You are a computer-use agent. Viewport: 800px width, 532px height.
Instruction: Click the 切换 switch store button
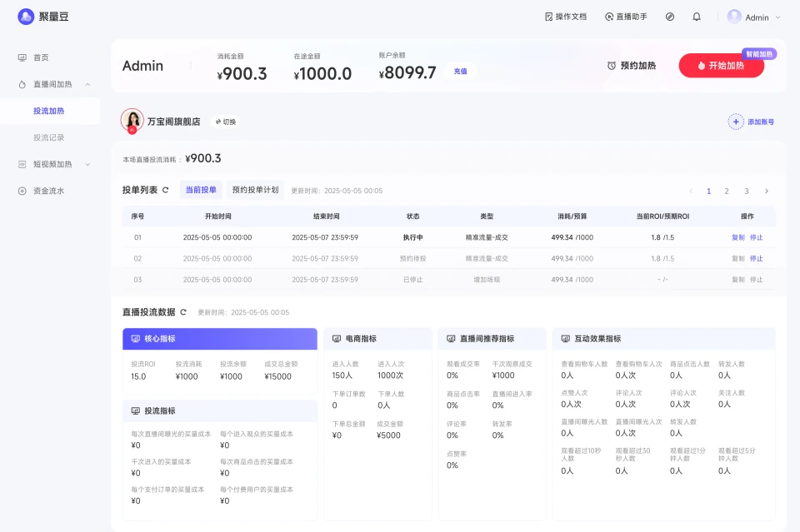pos(225,122)
